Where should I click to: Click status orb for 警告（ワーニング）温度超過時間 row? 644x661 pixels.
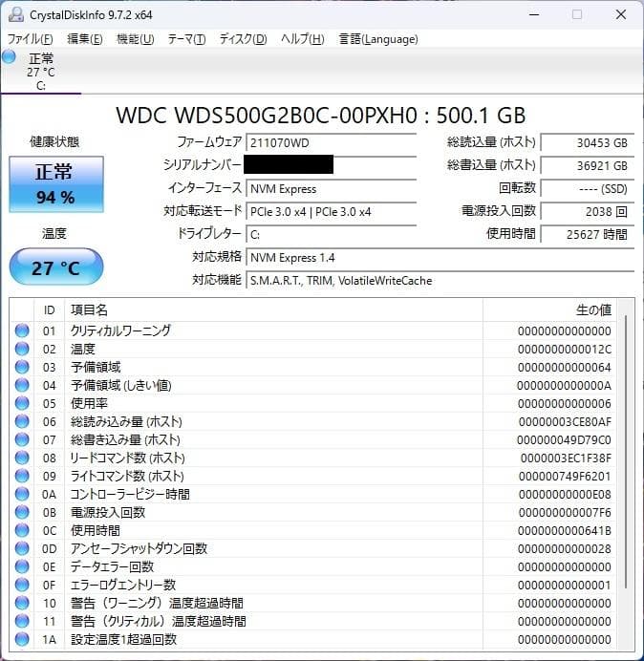tap(22, 603)
